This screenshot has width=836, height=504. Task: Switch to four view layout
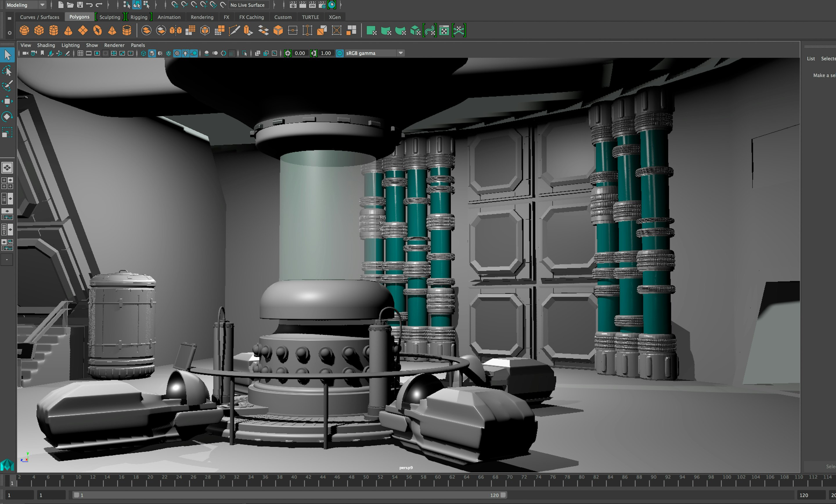[7, 183]
